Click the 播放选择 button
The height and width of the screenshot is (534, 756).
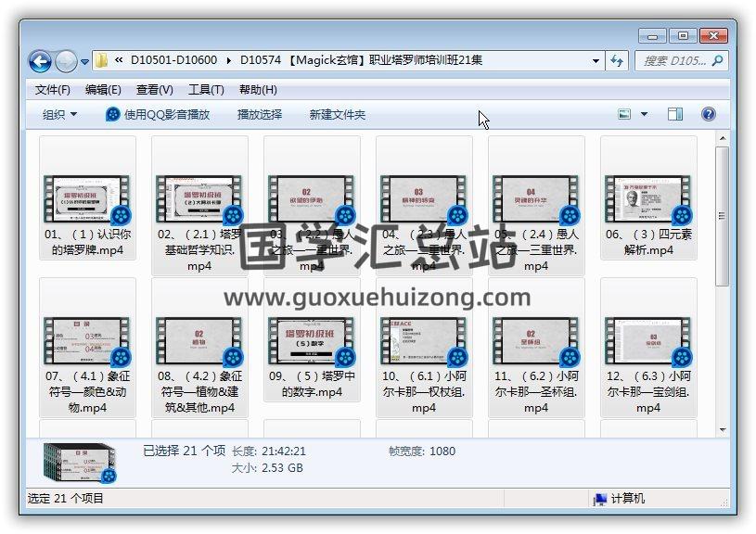[x=259, y=115]
